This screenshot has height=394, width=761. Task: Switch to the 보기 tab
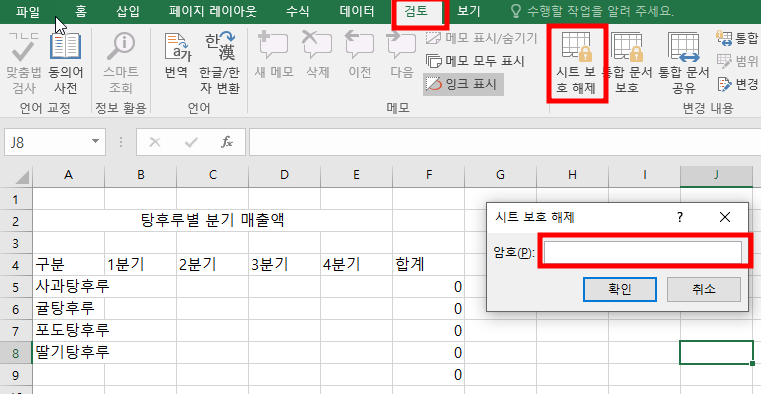click(x=468, y=12)
